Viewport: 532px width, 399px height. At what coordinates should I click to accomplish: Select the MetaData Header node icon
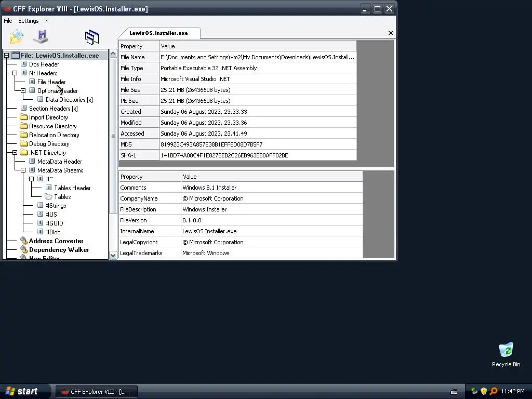[x=32, y=161]
